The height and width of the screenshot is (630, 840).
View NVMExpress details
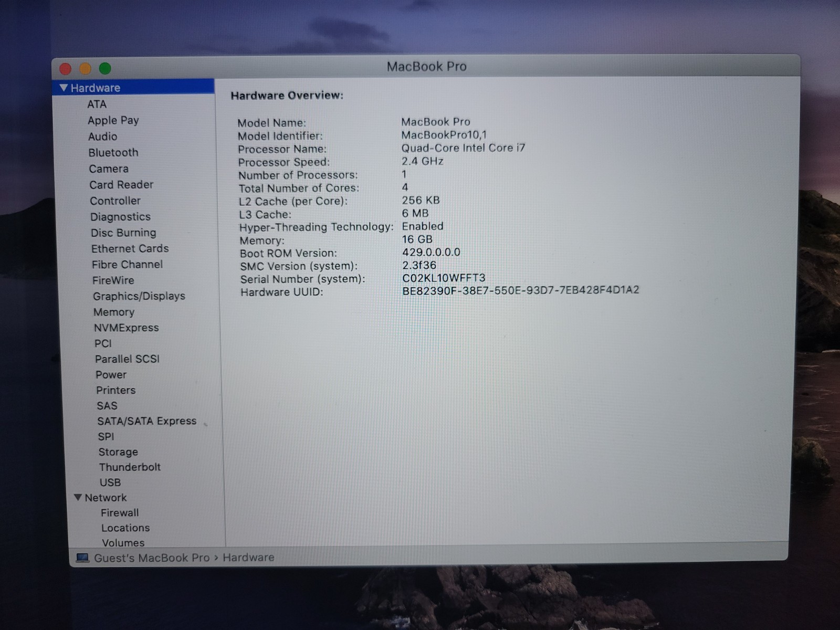click(x=126, y=328)
